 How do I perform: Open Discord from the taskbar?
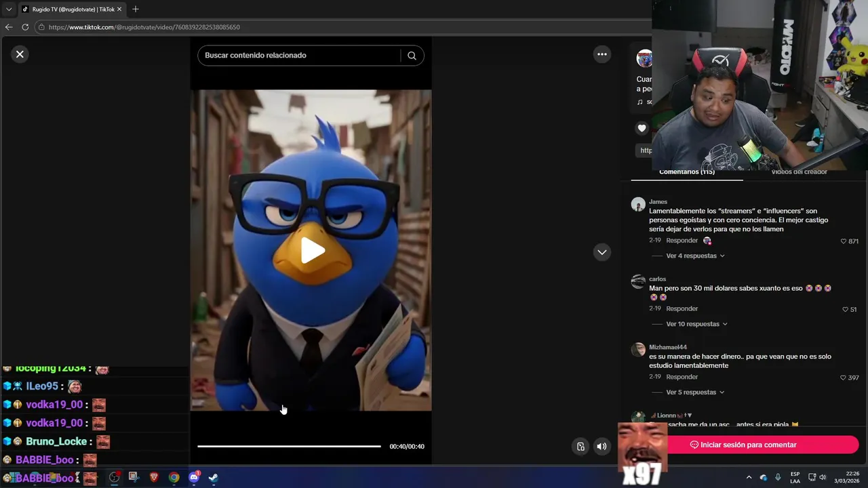click(x=194, y=477)
